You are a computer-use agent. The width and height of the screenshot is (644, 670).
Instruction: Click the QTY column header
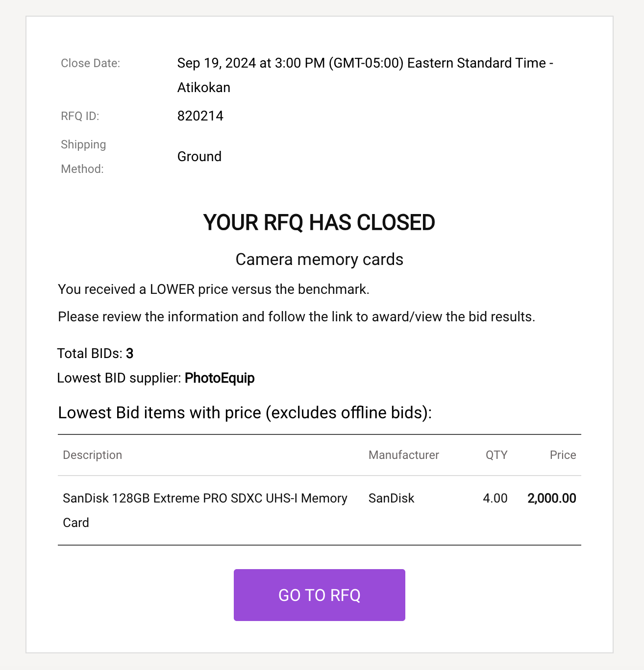(496, 455)
